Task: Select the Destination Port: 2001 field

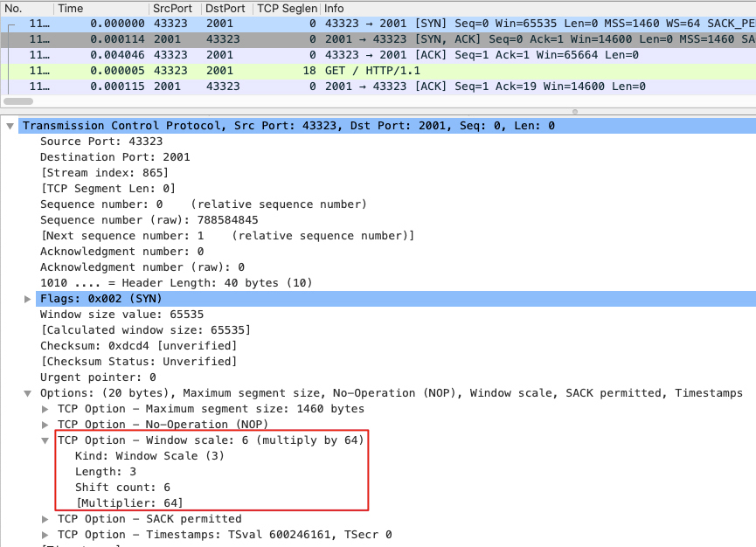Action: click(114, 157)
